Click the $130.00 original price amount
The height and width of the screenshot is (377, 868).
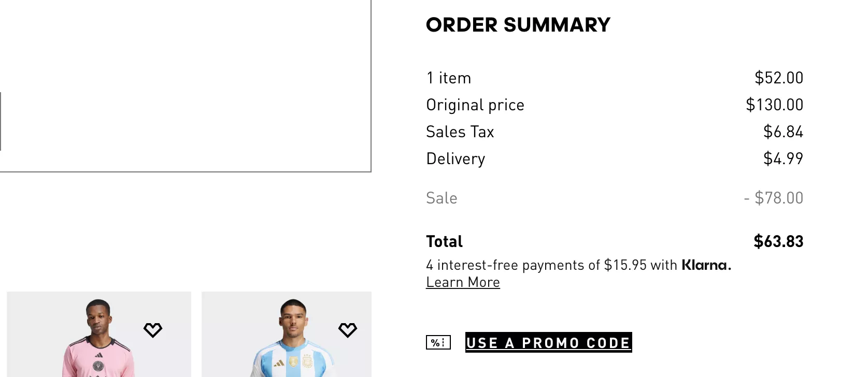tap(775, 105)
